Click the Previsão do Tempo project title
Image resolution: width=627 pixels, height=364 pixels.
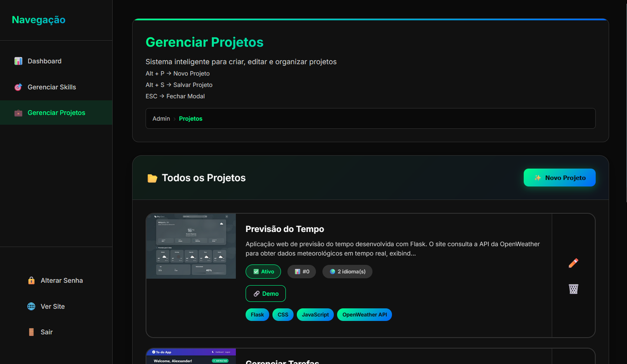coord(285,229)
